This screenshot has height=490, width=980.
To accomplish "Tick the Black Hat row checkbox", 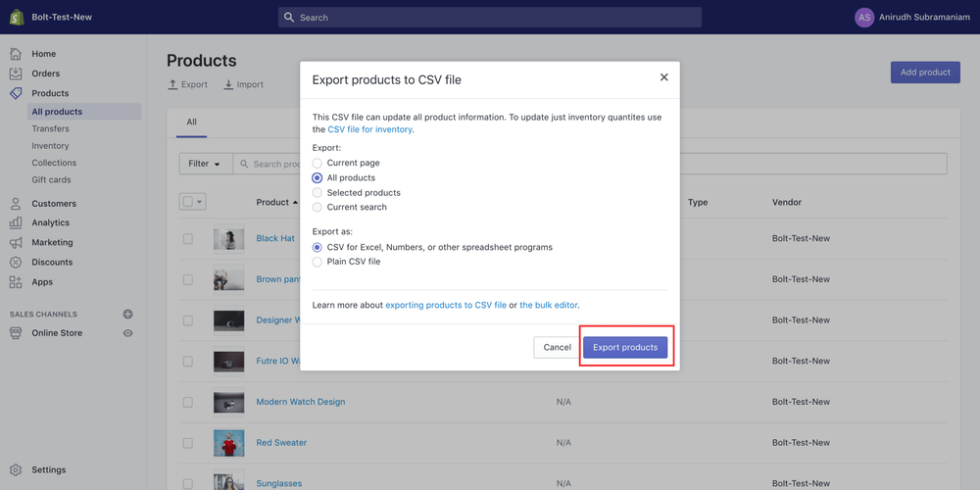I will pos(187,239).
